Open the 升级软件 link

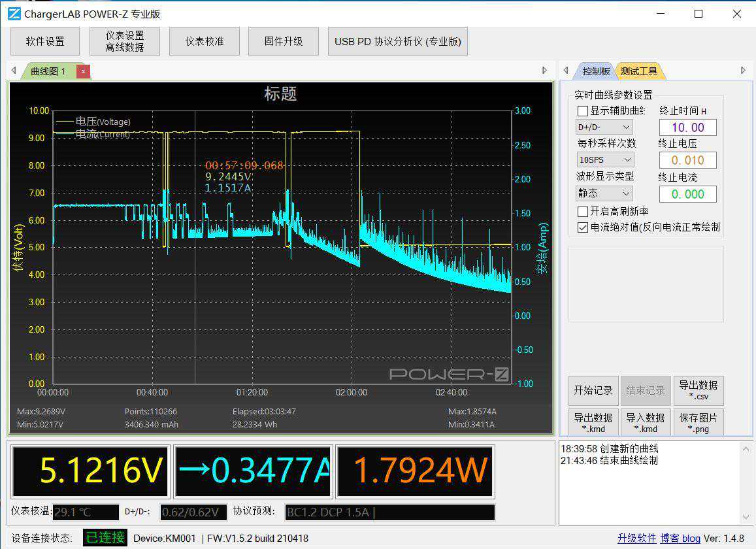pyautogui.click(x=636, y=539)
